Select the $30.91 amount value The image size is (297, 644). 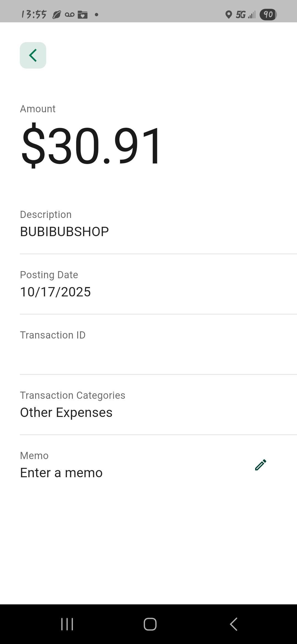pyautogui.click(x=91, y=145)
